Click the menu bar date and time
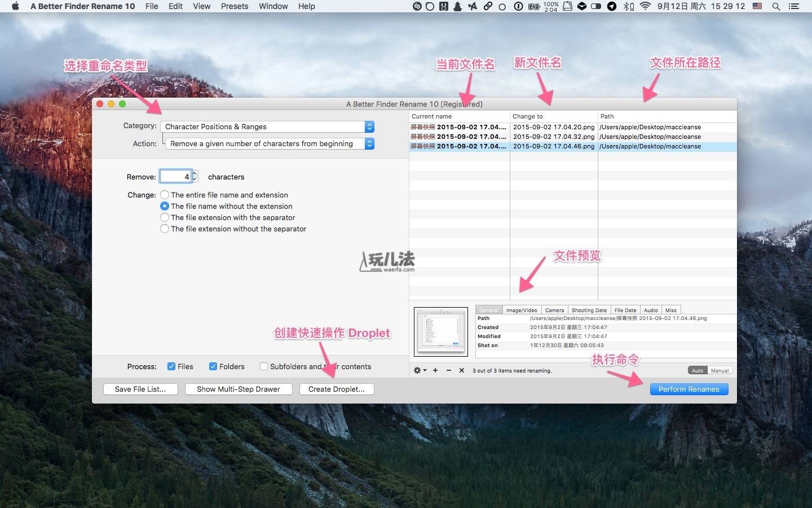This screenshot has width=812, height=508. [x=701, y=6]
